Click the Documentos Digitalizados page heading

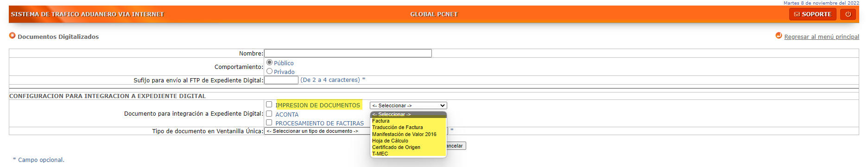click(58, 37)
